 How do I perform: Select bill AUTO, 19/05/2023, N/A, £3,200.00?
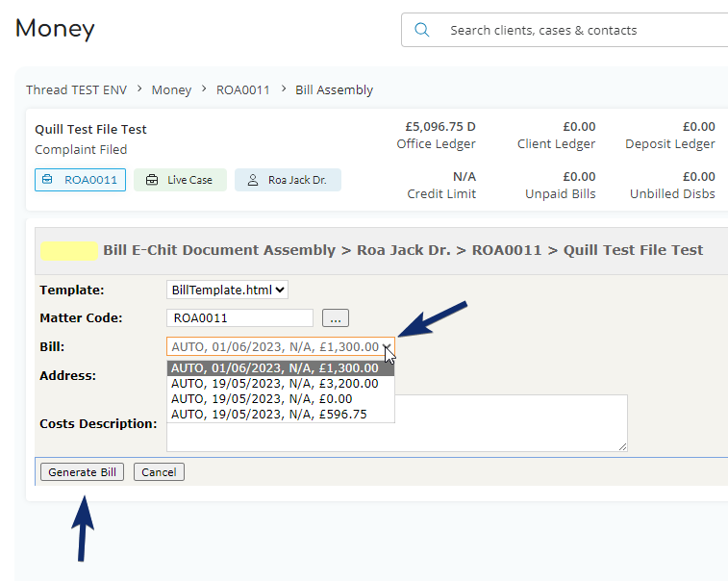(281, 384)
